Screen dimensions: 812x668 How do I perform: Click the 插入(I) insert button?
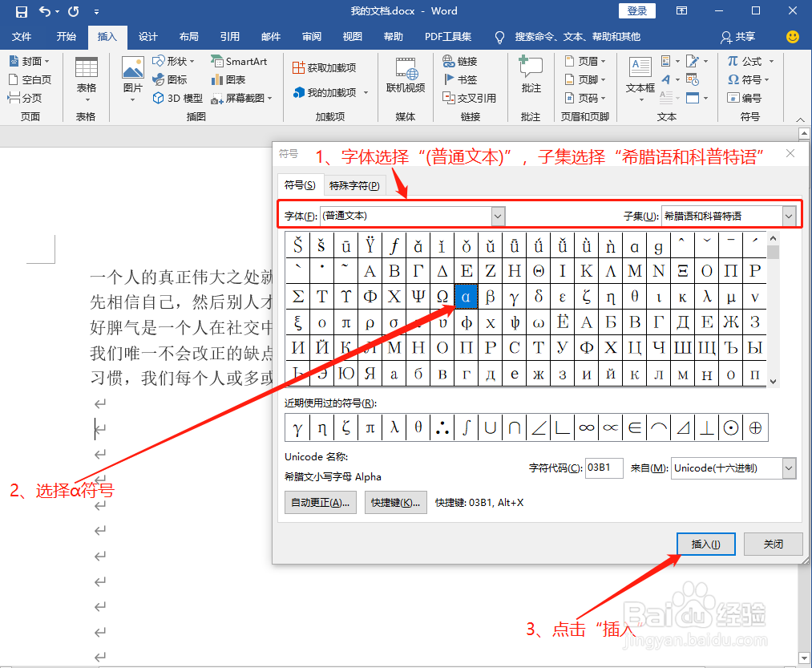point(705,545)
